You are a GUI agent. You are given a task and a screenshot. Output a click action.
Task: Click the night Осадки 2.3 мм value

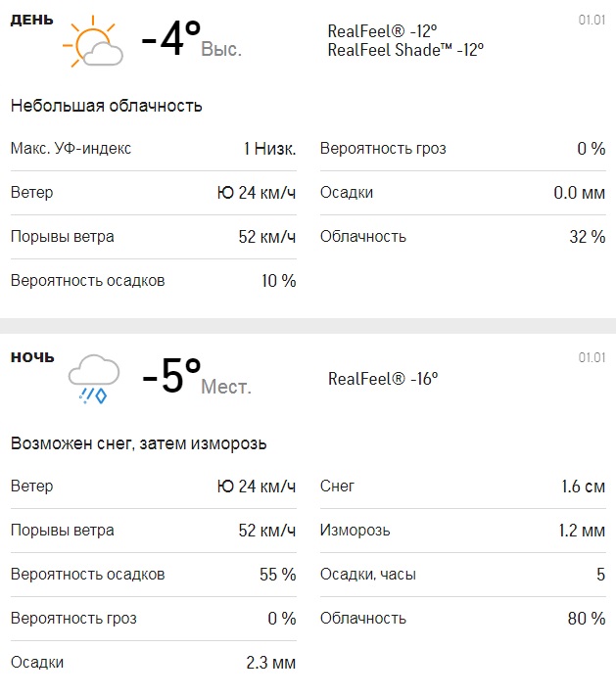pos(270,663)
